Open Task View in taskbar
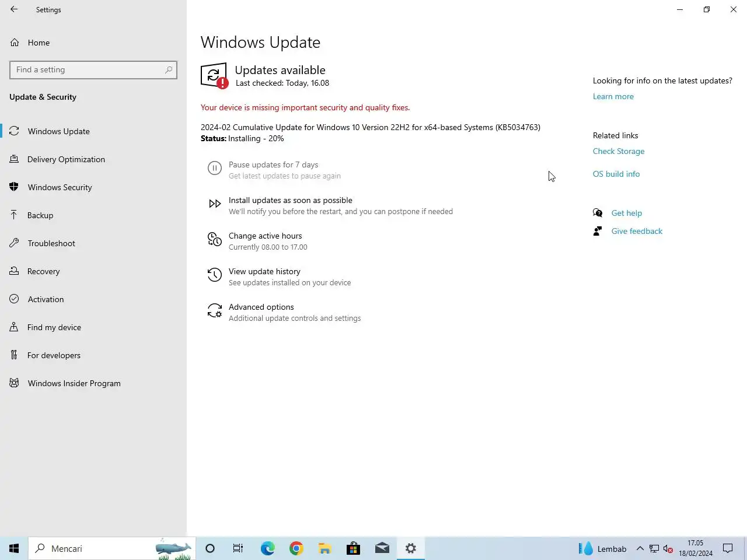The width and height of the screenshot is (747, 560). click(238, 548)
